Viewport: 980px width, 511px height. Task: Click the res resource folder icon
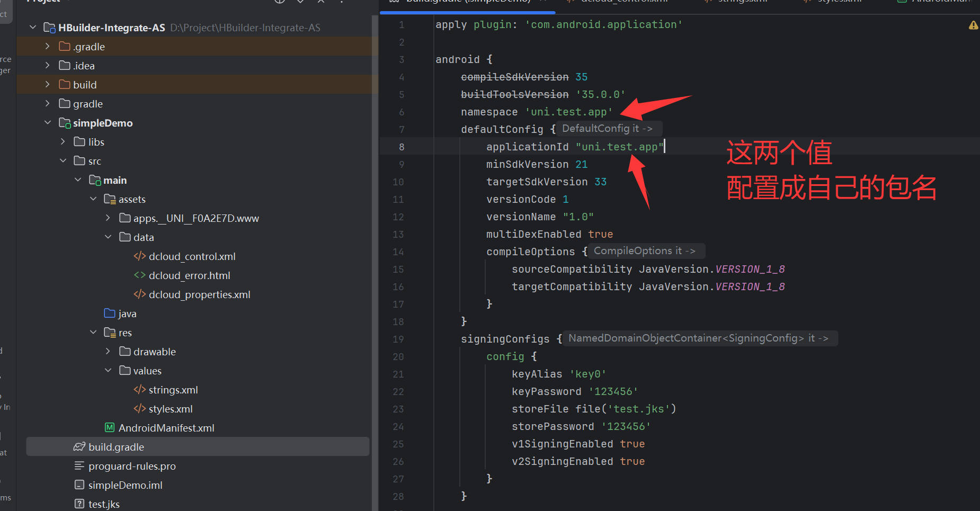click(110, 333)
